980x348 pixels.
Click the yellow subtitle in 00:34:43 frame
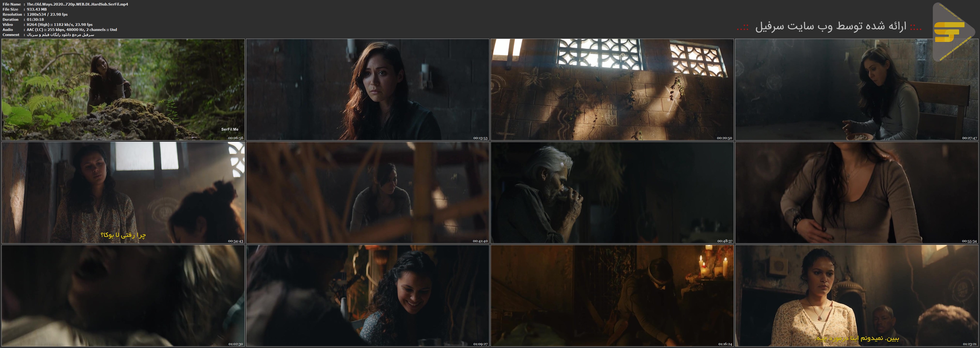pyautogui.click(x=123, y=235)
